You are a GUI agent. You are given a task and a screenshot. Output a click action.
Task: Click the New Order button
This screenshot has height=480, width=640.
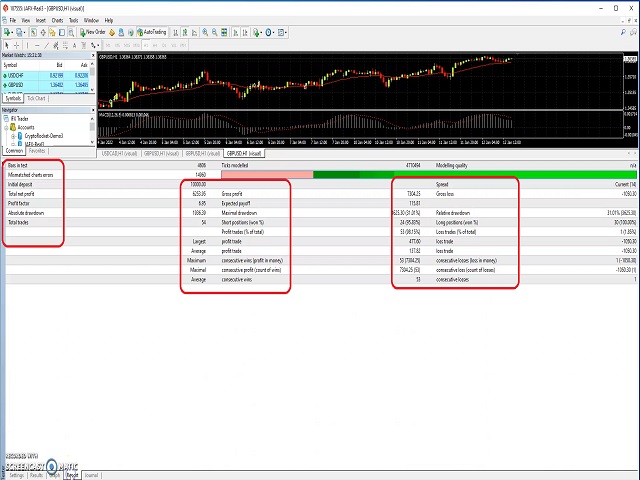[92, 32]
